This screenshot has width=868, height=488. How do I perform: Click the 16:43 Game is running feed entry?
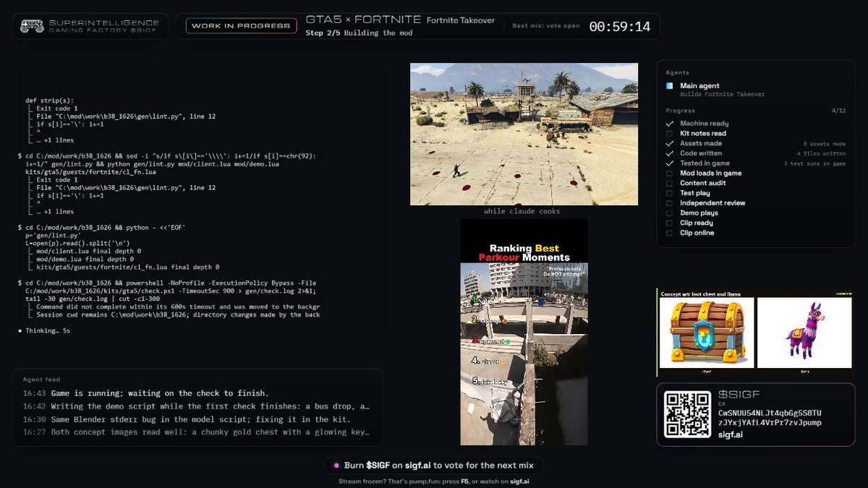tap(145, 393)
